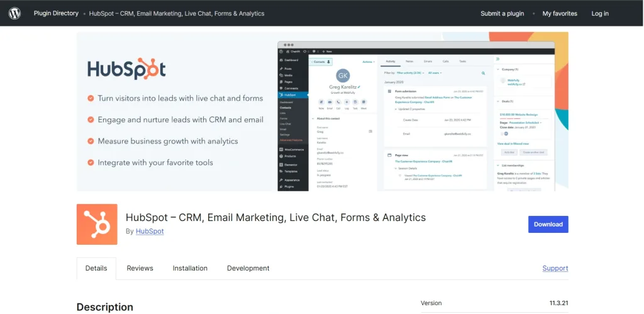The image size is (644, 314).
Task: Collapse the About this contact section
Action: pyautogui.click(x=314, y=118)
